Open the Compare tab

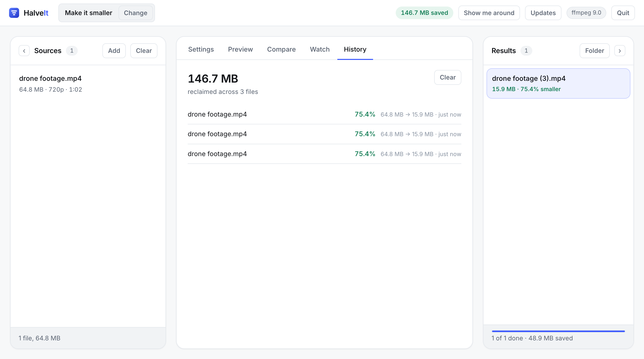(281, 49)
